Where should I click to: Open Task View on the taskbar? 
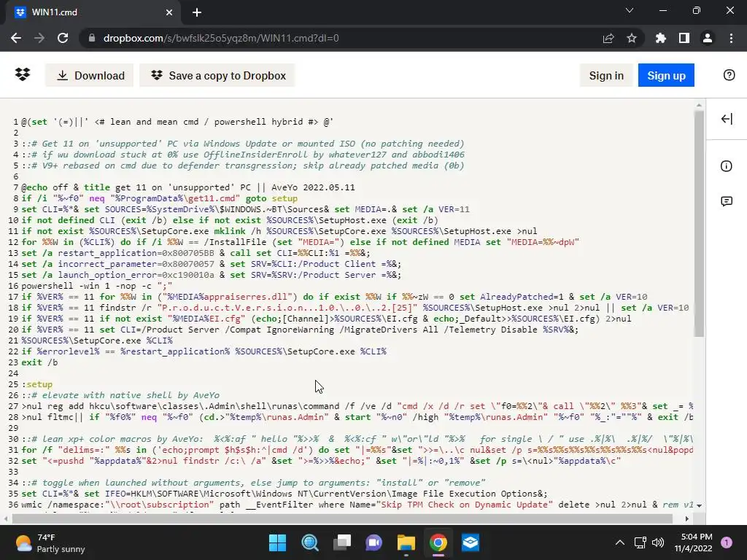[342, 542]
